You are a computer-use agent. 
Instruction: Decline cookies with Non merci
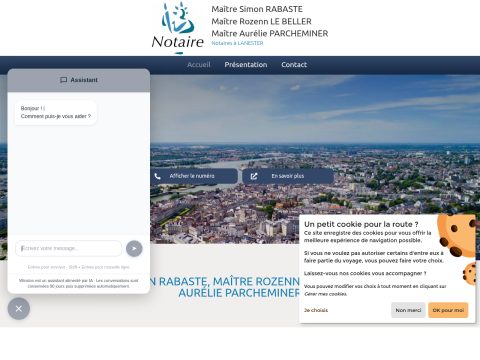408,310
